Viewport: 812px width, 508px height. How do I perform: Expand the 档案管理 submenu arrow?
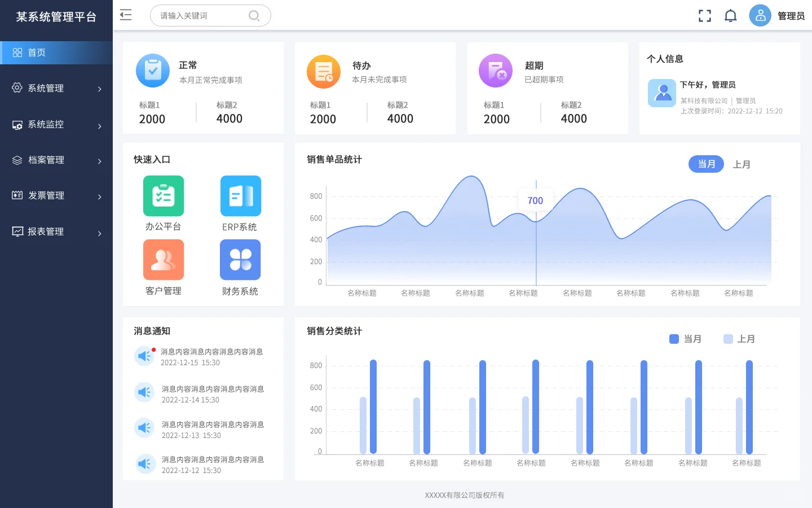100,161
